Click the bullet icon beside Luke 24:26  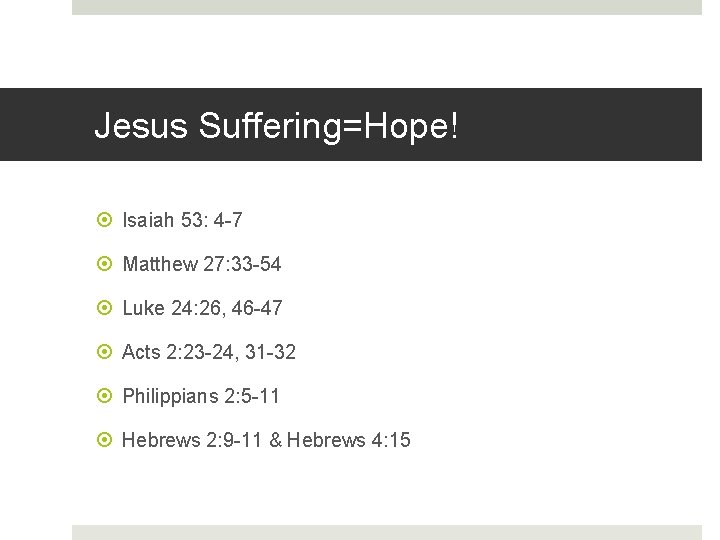[x=104, y=307]
